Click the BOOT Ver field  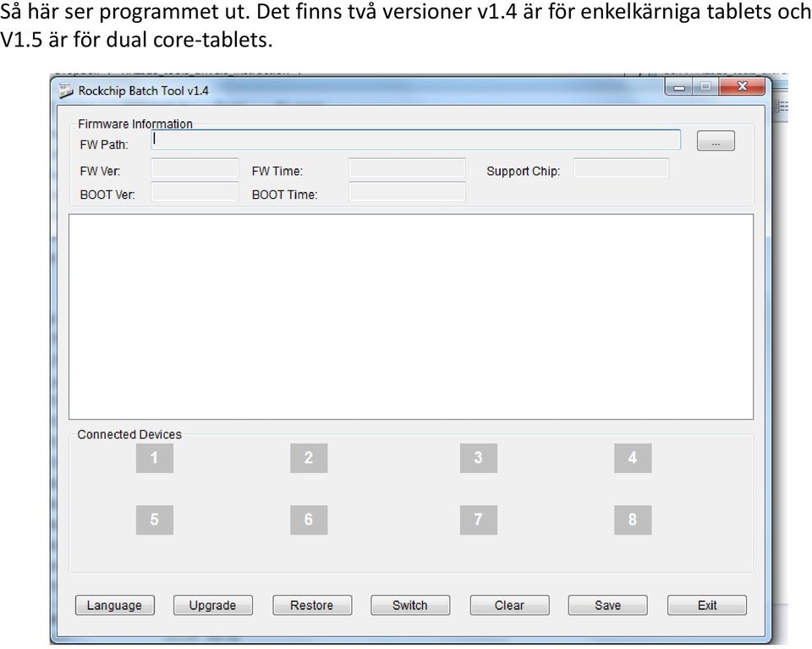195,191
